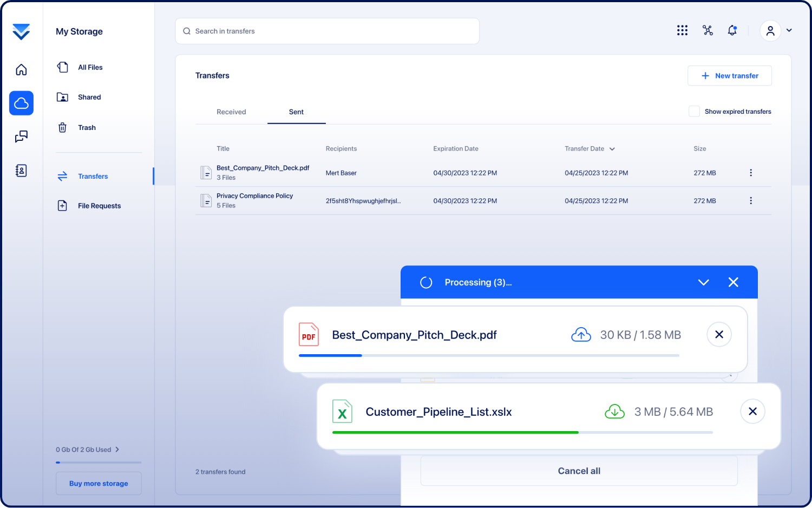Click the home icon in left rail
The image size is (812, 508).
pyautogui.click(x=21, y=70)
